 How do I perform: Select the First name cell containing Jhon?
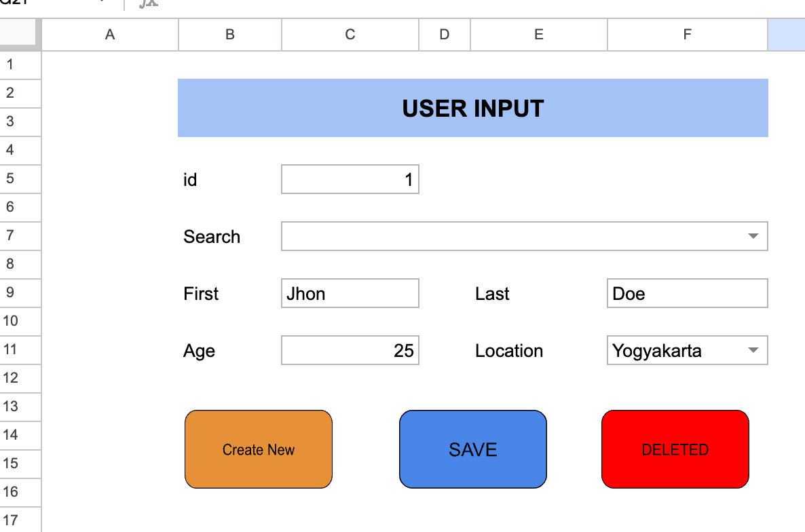pyautogui.click(x=350, y=292)
